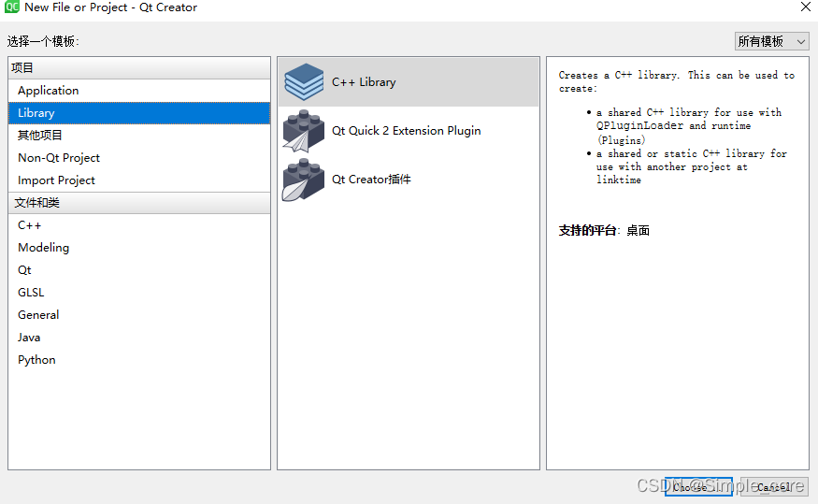Select the C++ Library stacked-layers icon
818x504 pixels.
(x=304, y=82)
